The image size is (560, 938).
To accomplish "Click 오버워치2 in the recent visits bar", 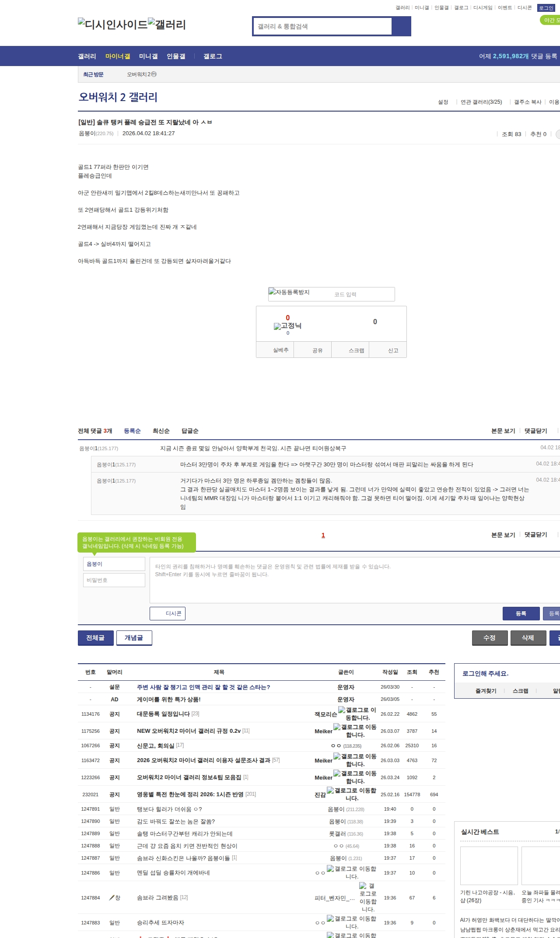I will pos(139,74).
